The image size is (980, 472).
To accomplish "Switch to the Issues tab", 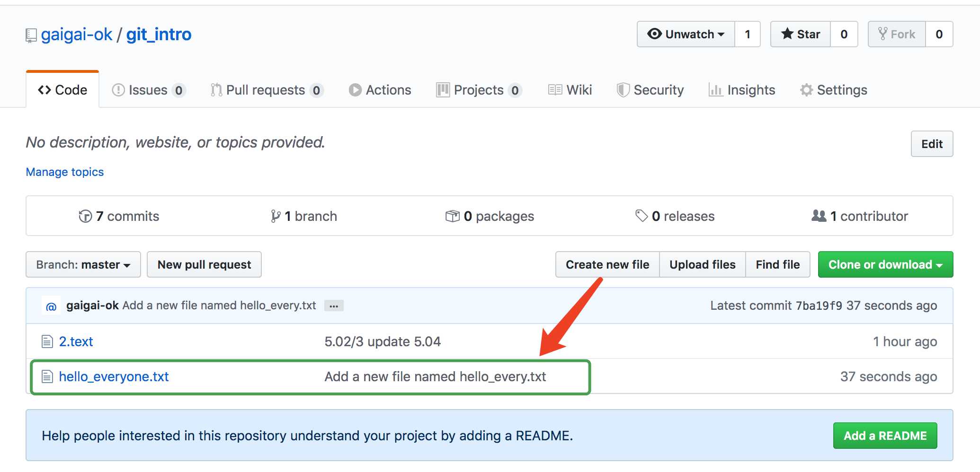I will [x=148, y=90].
